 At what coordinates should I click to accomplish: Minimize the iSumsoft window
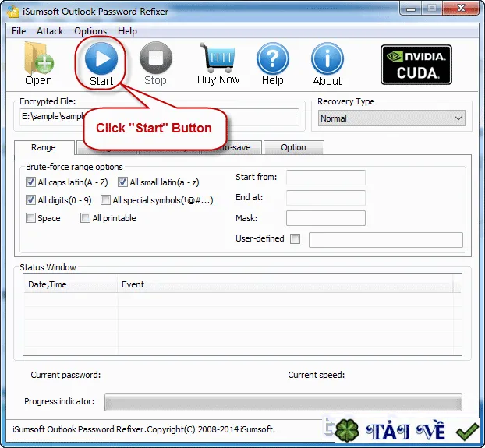click(x=411, y=9)
